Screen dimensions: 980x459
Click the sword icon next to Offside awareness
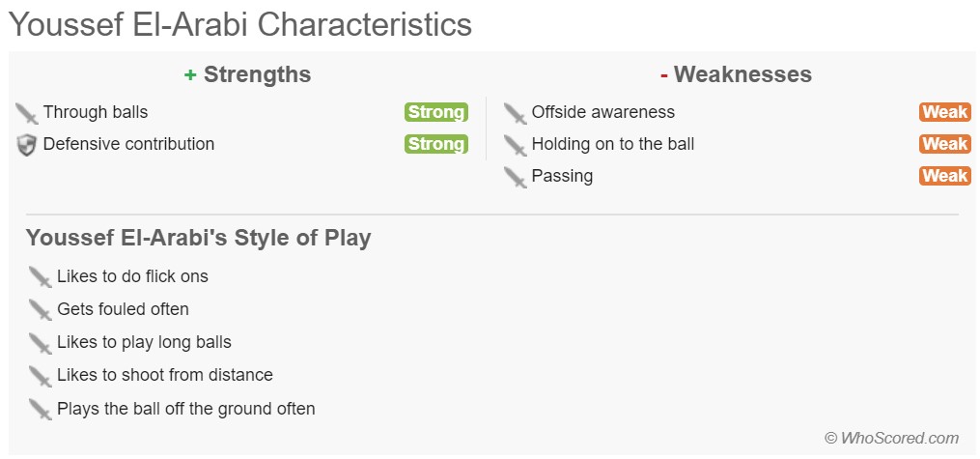click(516, 113)
